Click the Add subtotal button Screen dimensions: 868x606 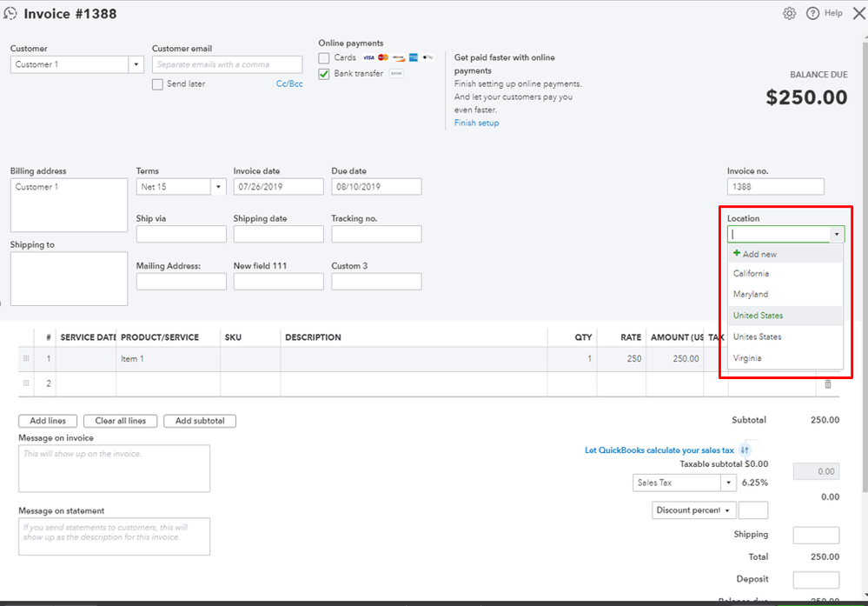click(200, 421)
